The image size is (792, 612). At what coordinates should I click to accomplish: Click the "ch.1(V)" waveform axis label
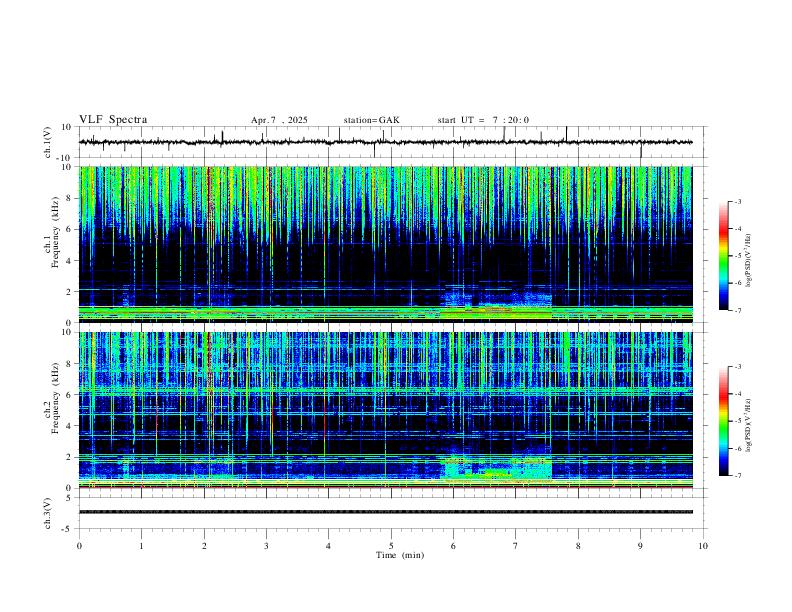point(48,142)
